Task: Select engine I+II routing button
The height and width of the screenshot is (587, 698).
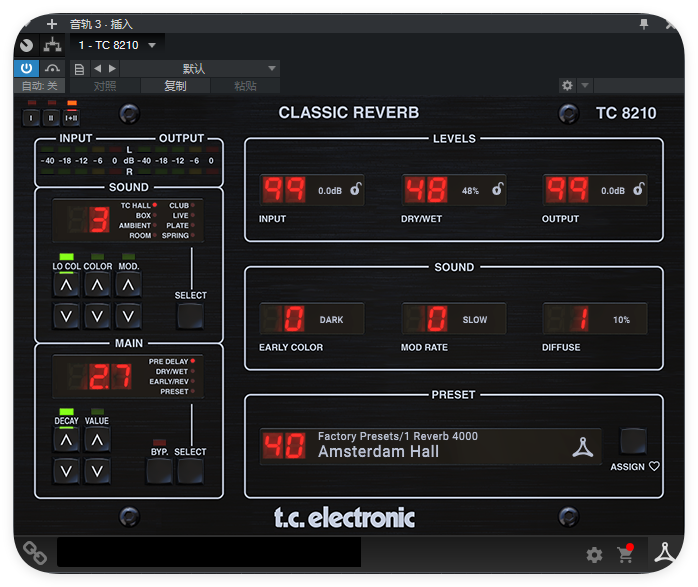Action: click(72, 118)
